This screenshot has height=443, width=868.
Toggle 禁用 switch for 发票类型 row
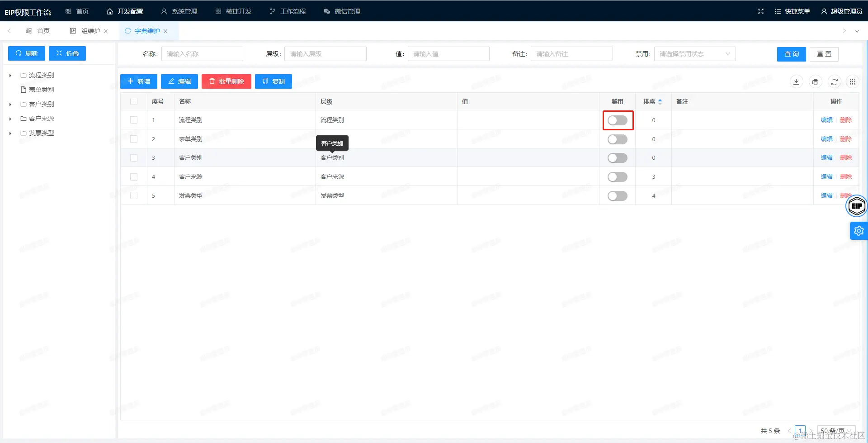tap(618, 196)
